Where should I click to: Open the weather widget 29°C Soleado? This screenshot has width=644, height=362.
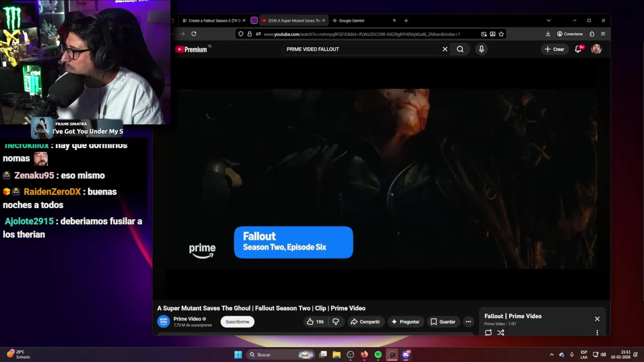click(x=18, y=354)
